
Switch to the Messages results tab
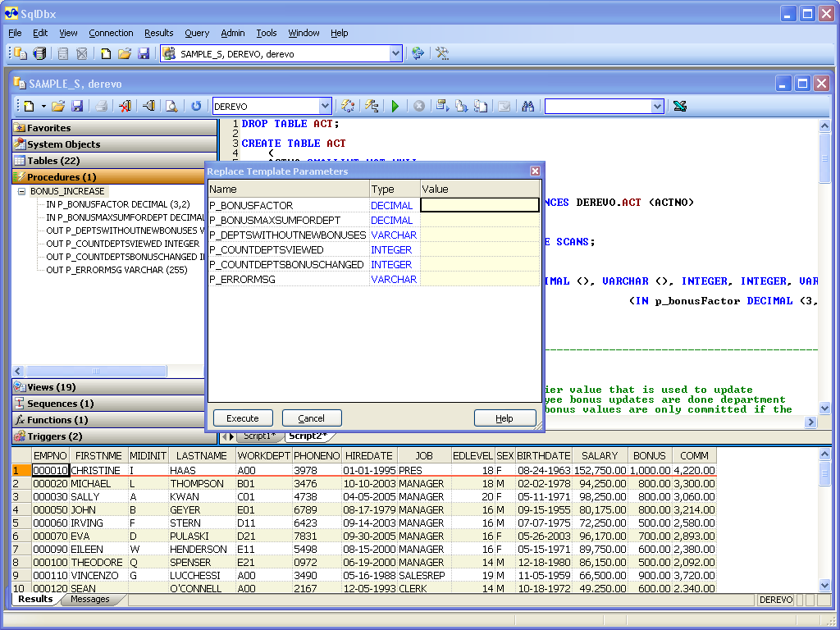point(92,600)
